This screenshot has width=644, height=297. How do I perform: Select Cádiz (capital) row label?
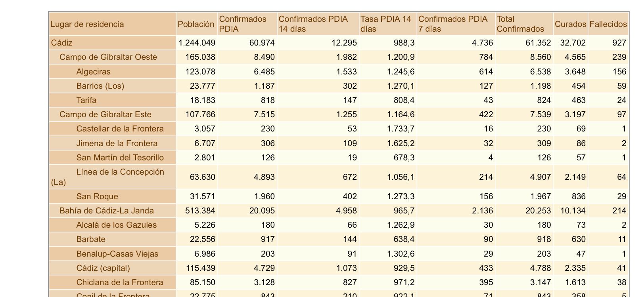(x=103, y=268)
